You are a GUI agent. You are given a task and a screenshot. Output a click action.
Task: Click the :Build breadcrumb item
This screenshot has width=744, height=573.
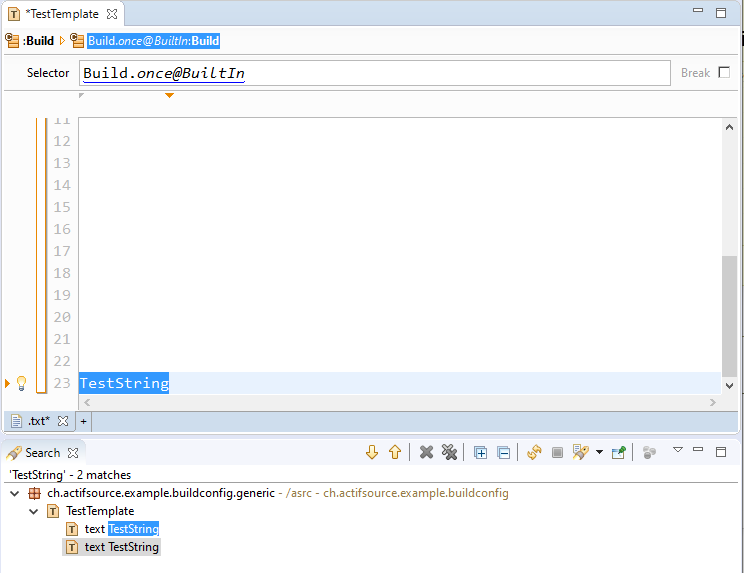pyautogui.click(x=38, y=41)
